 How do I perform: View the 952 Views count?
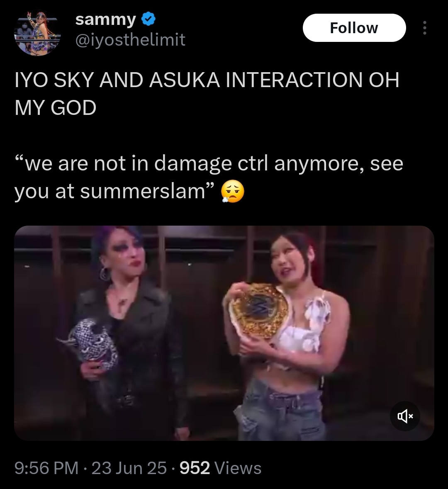point(221,468)
